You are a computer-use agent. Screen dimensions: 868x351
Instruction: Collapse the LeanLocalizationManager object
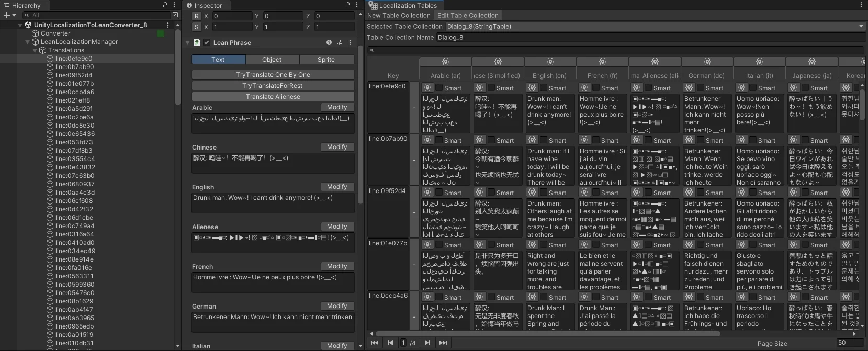(x=28, y=41)
